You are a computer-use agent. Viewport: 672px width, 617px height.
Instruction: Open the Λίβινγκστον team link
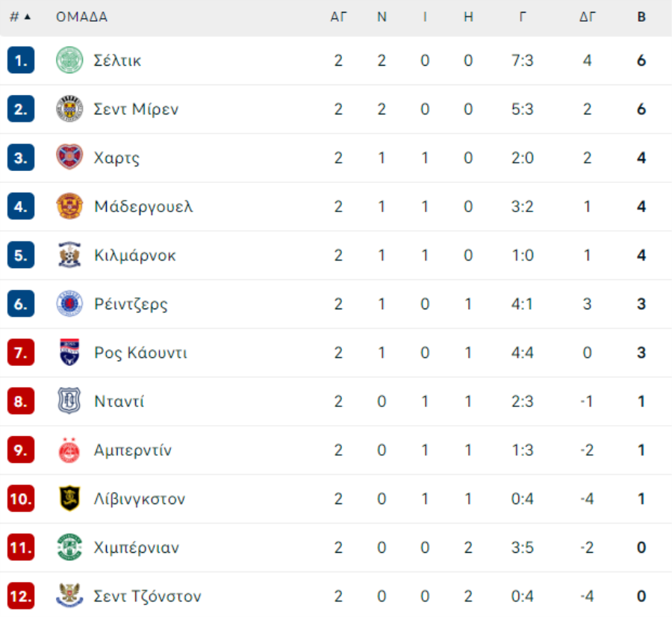click(140, 499)
